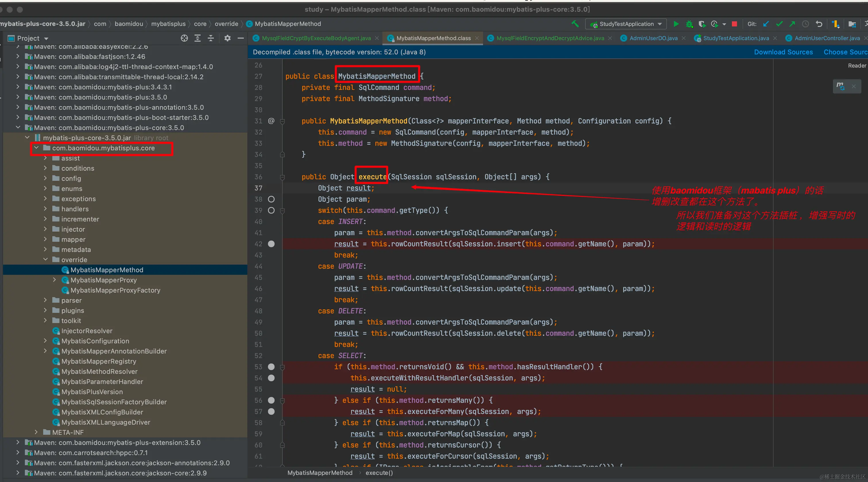Close the MybatisMapperMethod.class tab
The image size is (868, 482).
476,38
